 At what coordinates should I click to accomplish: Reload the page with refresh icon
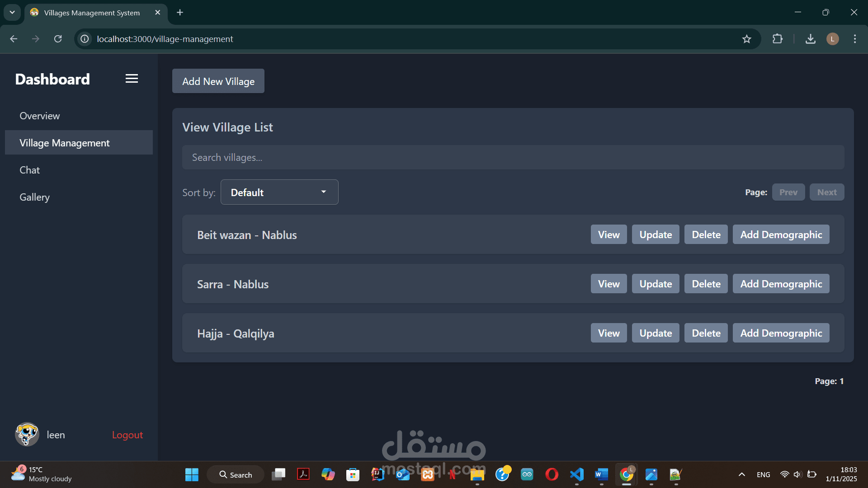[58, 39]
